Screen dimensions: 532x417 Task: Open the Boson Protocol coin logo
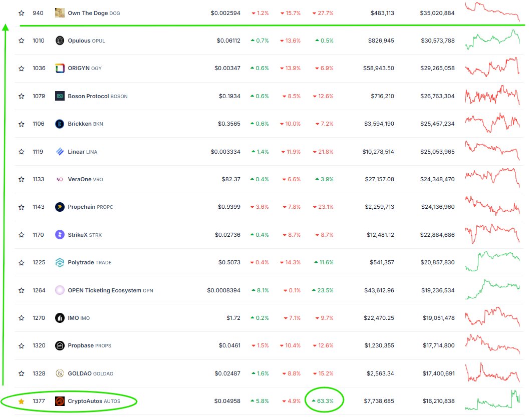(x=60, y=96)
